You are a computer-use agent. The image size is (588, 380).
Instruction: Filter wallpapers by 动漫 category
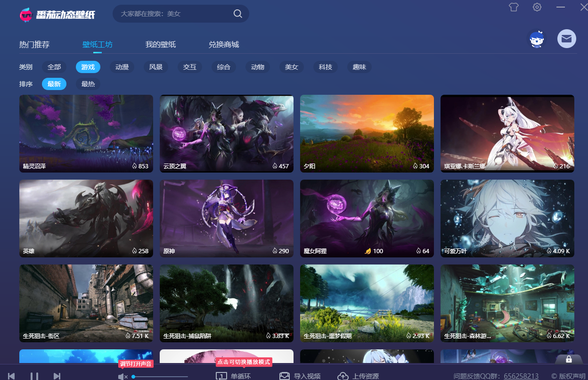point(122,67)
